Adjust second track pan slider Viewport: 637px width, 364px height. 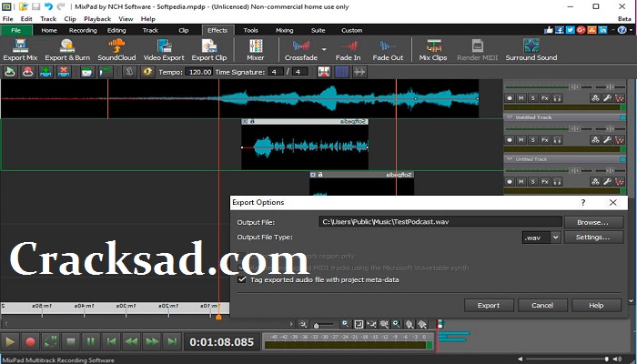pos(610,128)
